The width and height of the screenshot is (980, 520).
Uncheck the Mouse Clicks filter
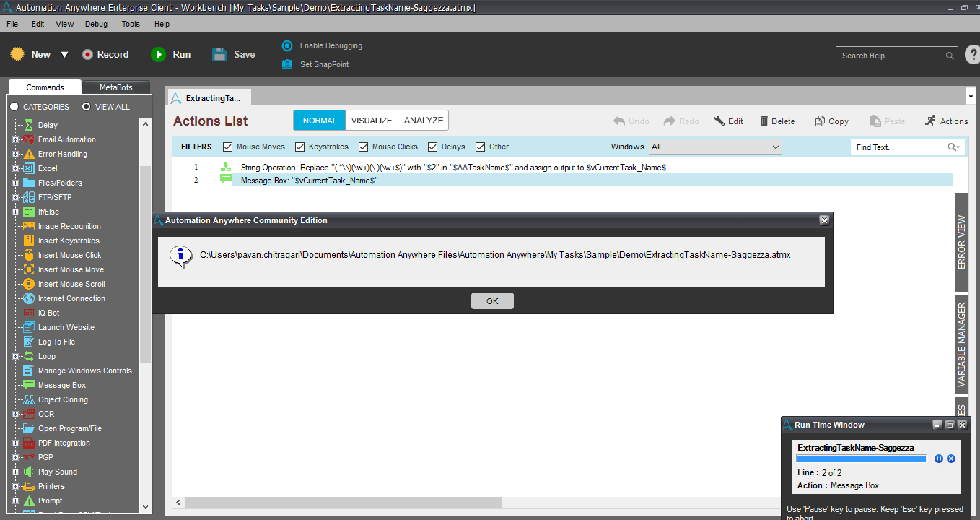(364, 147)
